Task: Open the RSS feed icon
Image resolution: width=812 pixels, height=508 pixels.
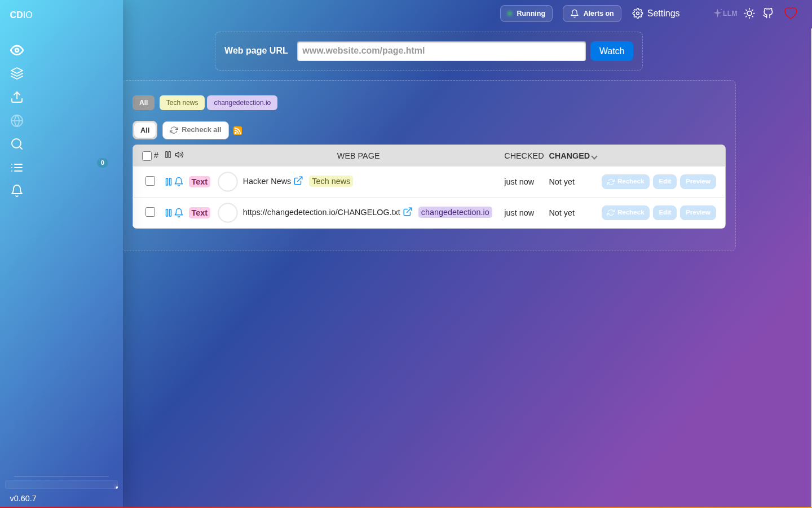Action: 237,130
